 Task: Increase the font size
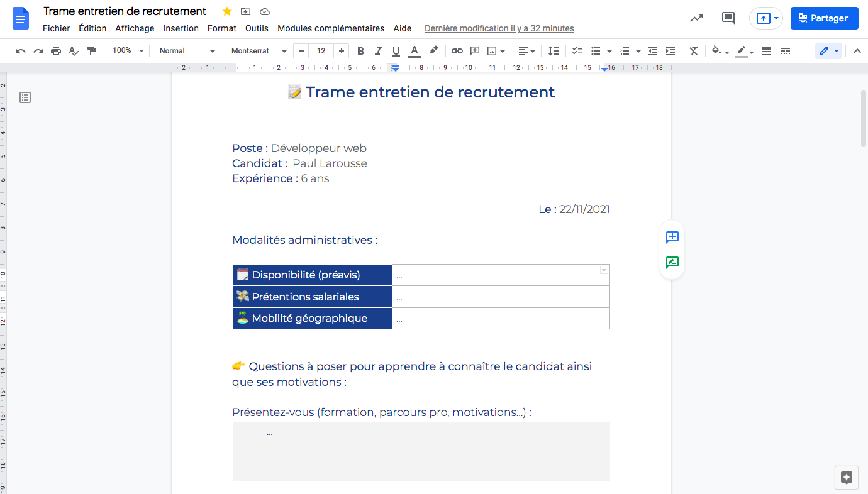pyautogui.click(x=342, y=51)
